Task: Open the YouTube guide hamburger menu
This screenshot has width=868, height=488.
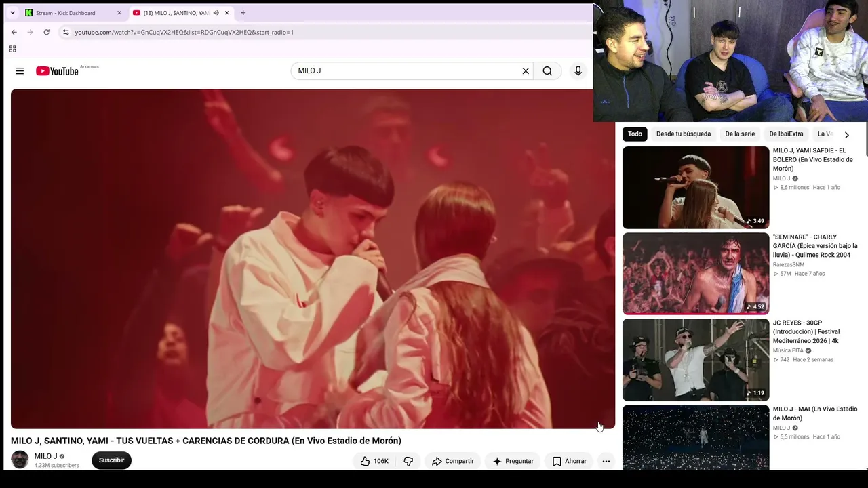Action: point(20,70)
